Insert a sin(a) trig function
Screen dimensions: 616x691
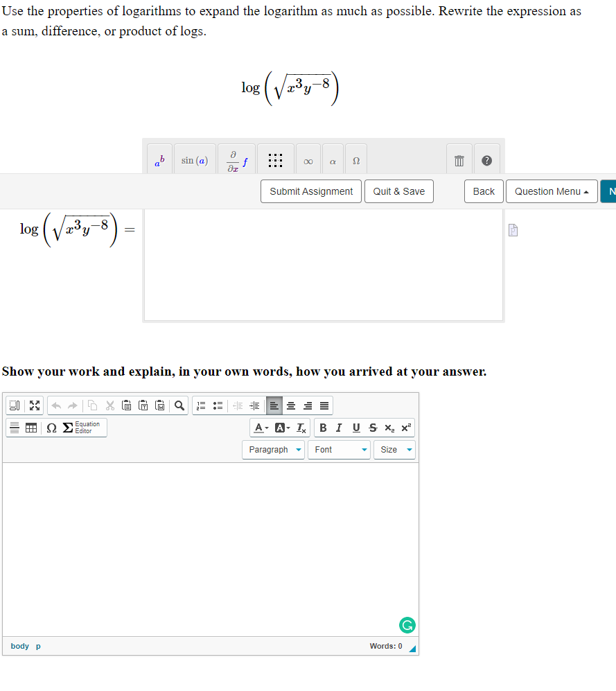click(x=195, y=159)
